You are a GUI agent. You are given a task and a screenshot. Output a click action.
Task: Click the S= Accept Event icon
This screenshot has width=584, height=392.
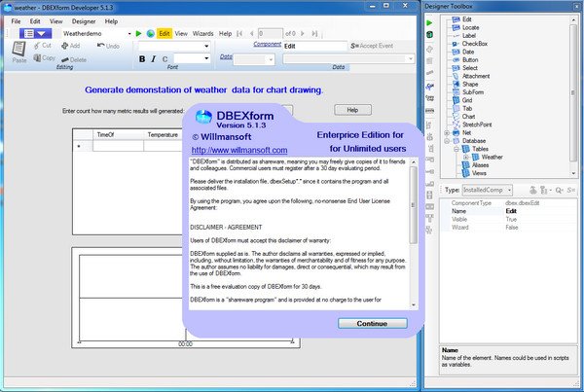point(354,46)
